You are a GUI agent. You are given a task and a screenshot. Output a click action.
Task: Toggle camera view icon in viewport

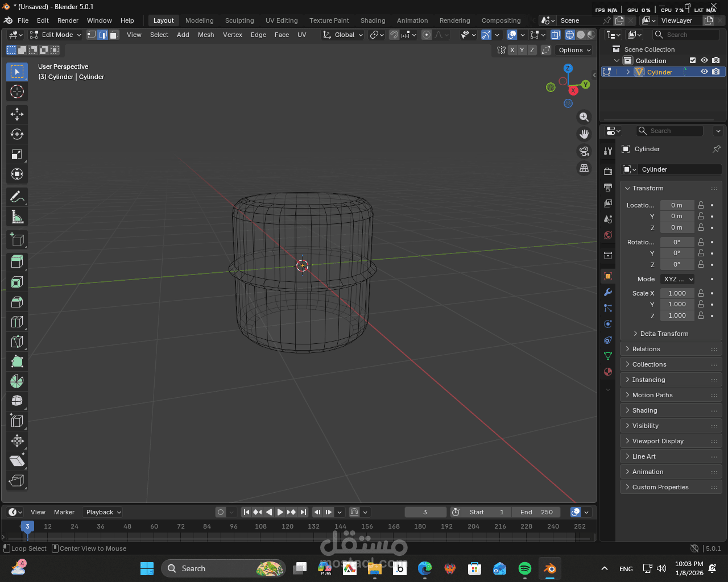(x=584, y=151)
